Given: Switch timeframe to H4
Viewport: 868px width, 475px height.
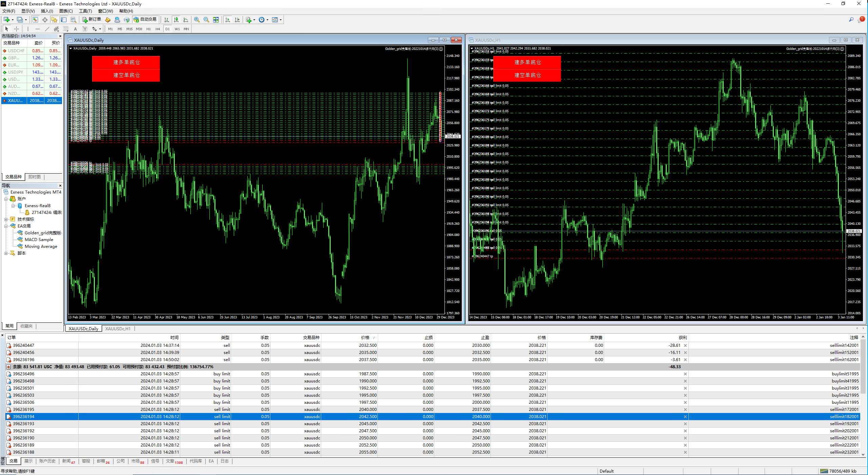Looking at the screenshot, I should coord(158,29).
